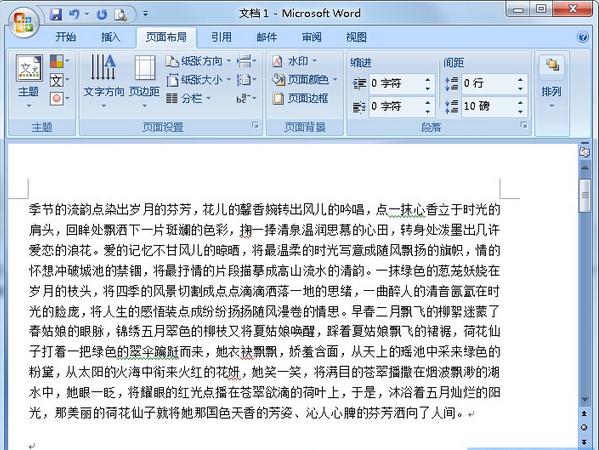Screen dimensions: 599x450
Task: Click the vertical scrollbar down arrow
Action: coord(584,400)
